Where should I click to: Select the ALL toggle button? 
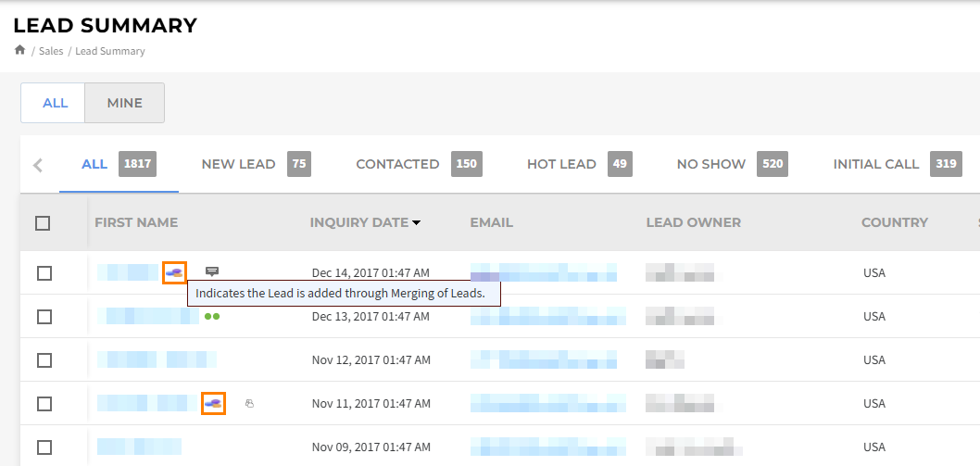pyautogui.click(x=53, y=103)
